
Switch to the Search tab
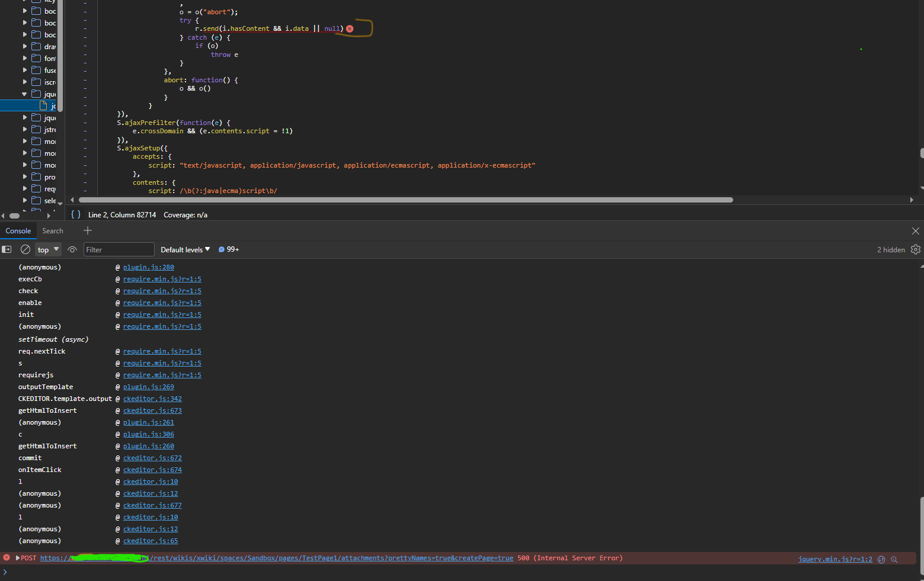point(53,231)
